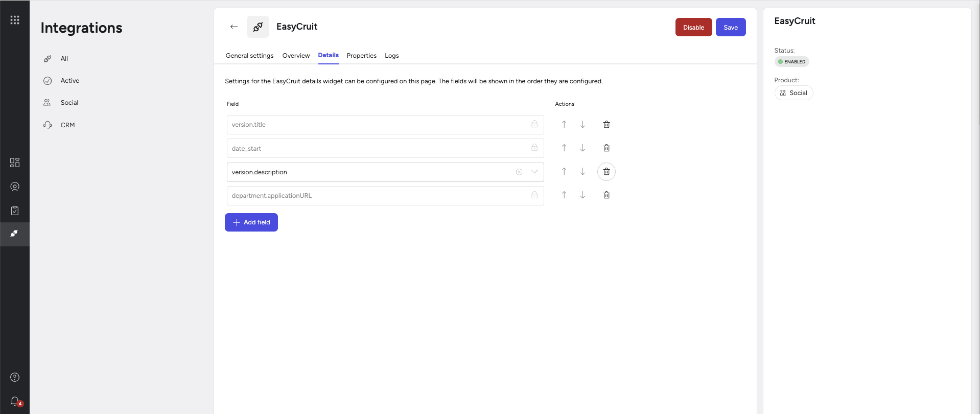Click the date_start field input
This screenshot has width=980, height=414.
coord(385,148)
